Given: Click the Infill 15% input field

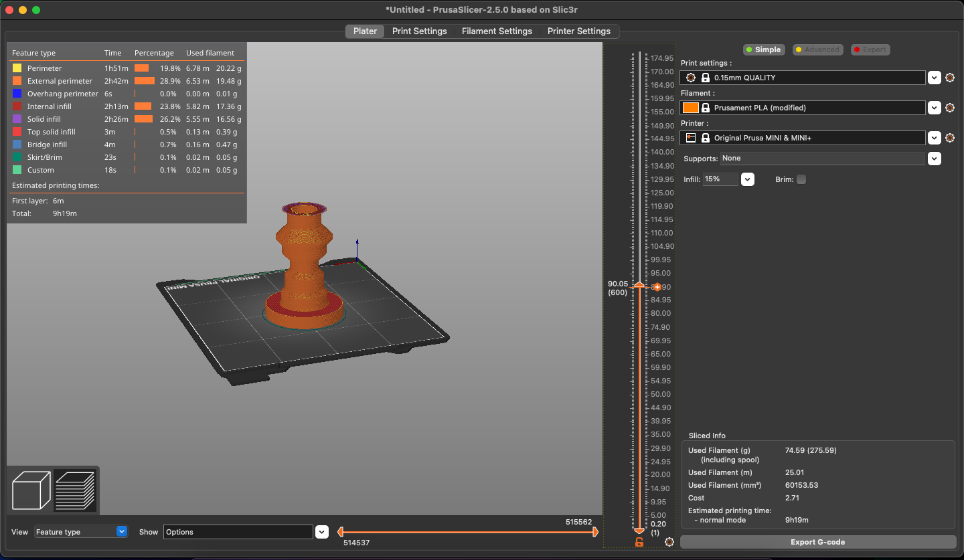Looking at the screenshot, I should 720,179.
